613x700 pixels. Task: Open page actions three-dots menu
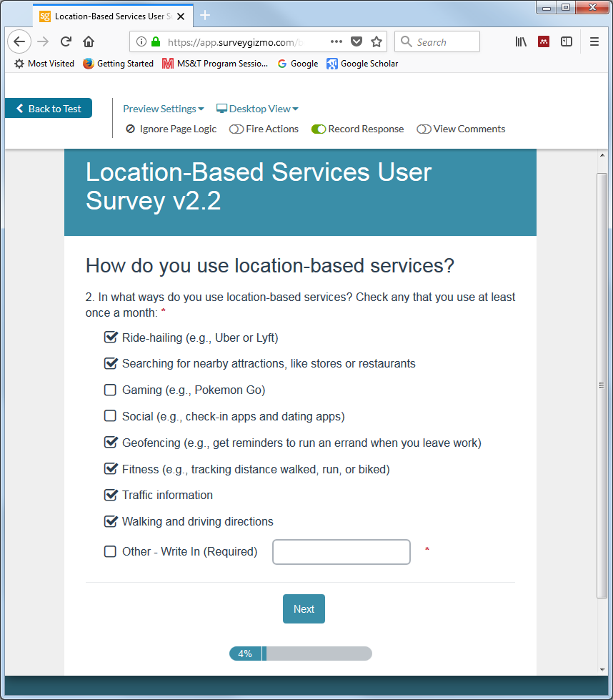[x=337, y=41]
